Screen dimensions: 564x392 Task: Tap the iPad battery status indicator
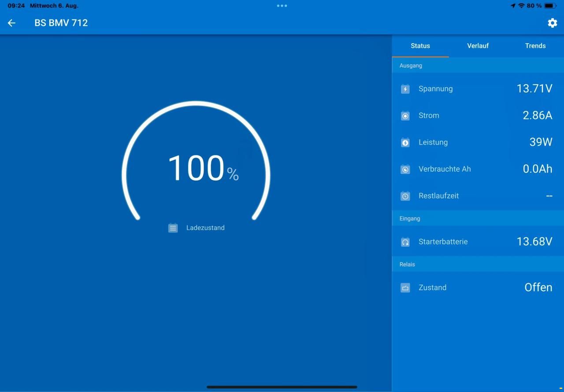pos(550,6)
